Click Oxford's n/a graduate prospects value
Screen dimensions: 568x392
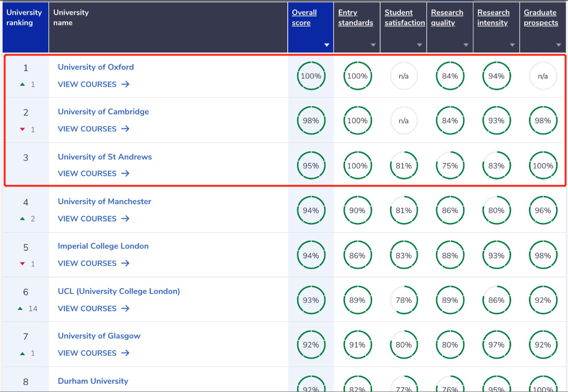(543, 76)
